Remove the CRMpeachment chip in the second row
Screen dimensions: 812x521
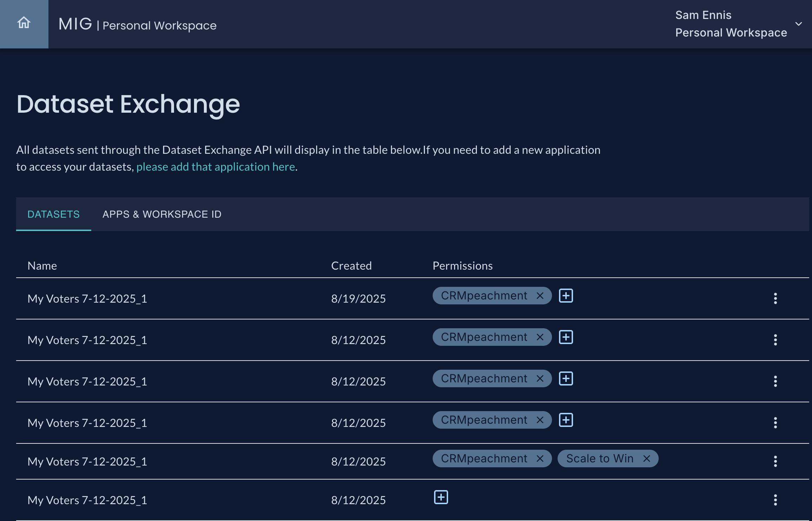pyautogui.click(x=540, y=337)
